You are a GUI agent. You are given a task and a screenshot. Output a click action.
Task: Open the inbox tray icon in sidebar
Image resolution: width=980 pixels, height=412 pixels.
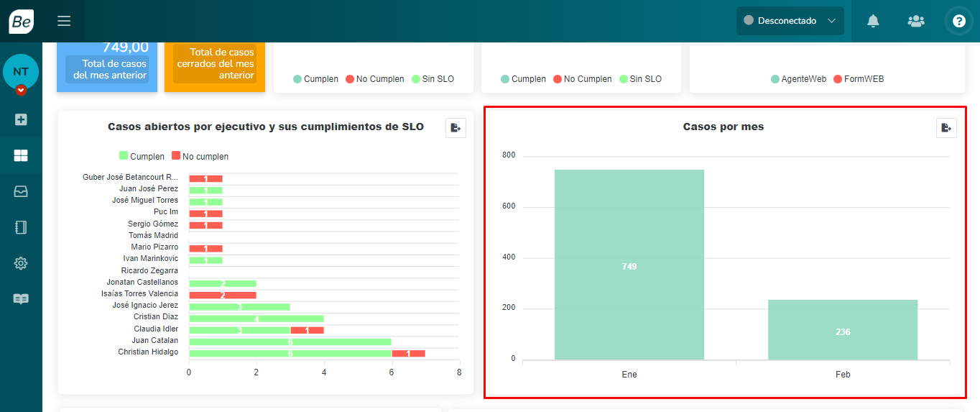21,191
